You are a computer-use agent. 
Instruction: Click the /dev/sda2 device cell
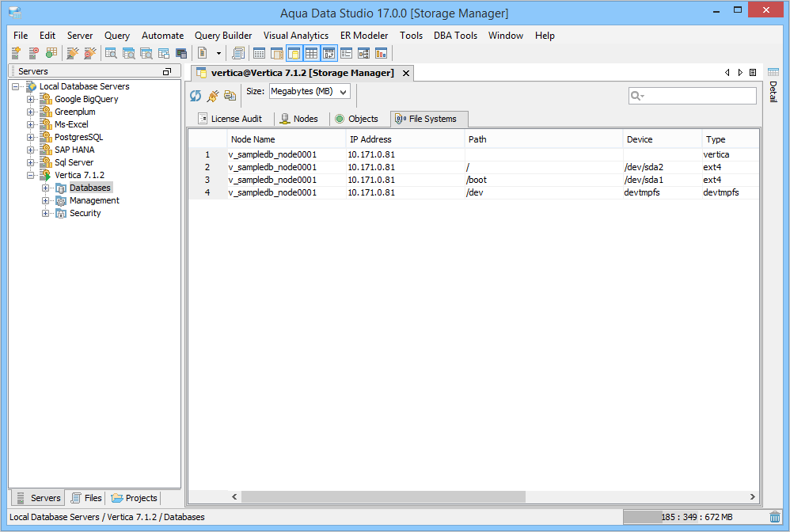click(663, 167)
